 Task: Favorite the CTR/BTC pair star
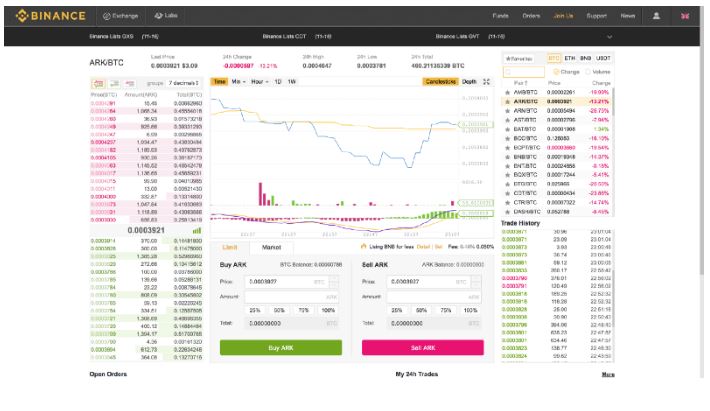coord(507,202)
